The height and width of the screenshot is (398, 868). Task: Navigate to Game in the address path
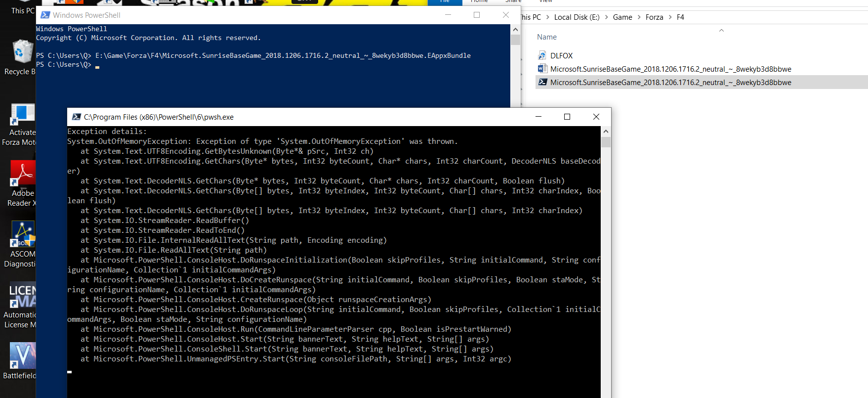pos(622,17)
